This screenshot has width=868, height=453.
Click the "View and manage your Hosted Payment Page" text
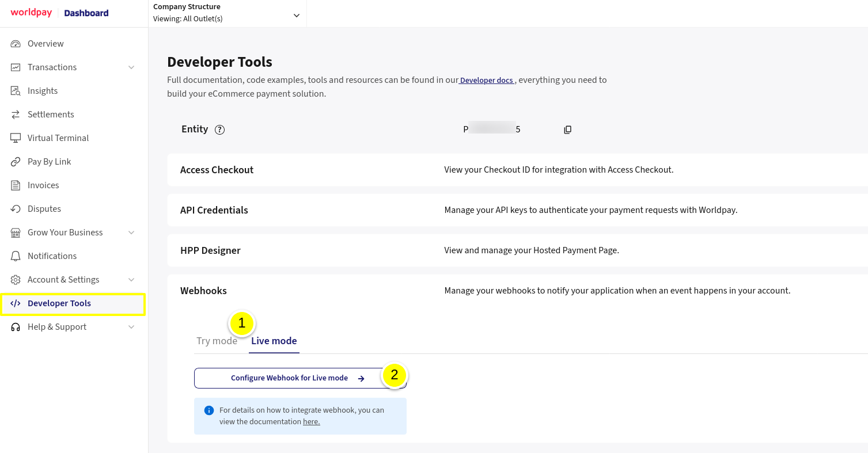(532, 250)
